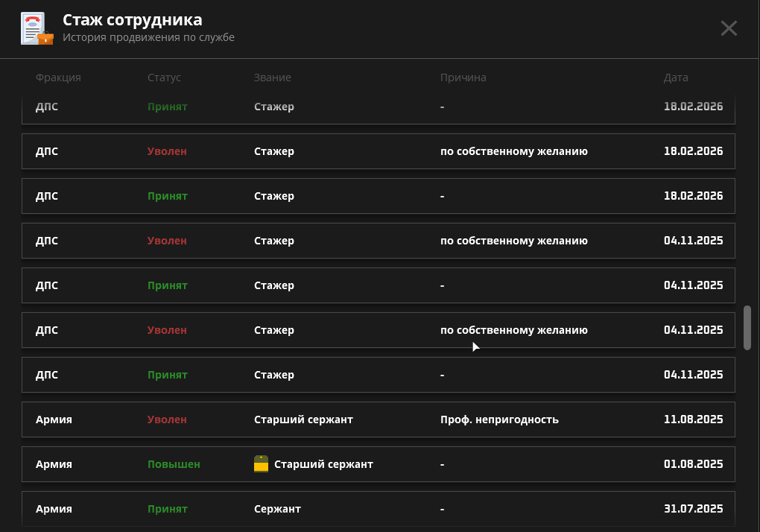The height and width of the screenshot is (532, 760).
Task: Click the 18.02.2026 date in the Уволен row
Action: tap(693, 151)
